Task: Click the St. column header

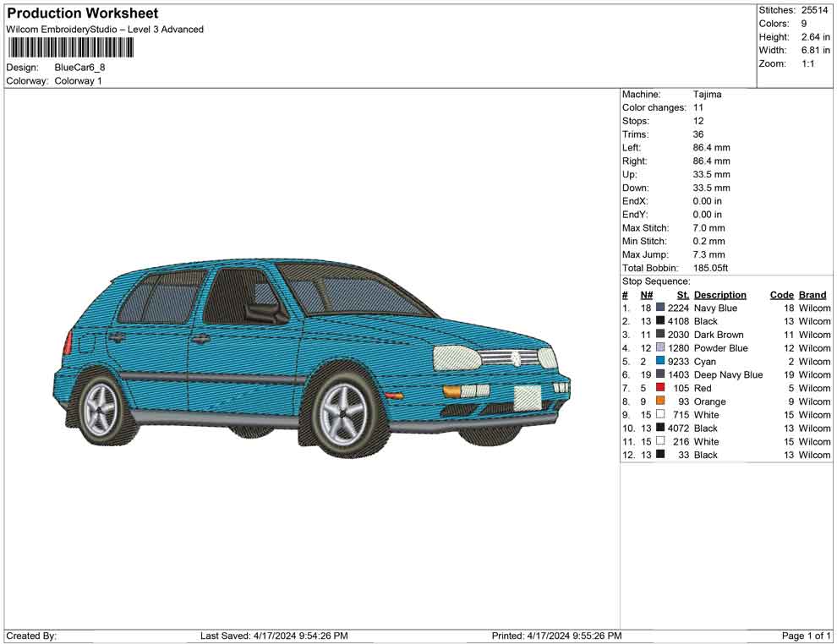Action: pos(683,295)
